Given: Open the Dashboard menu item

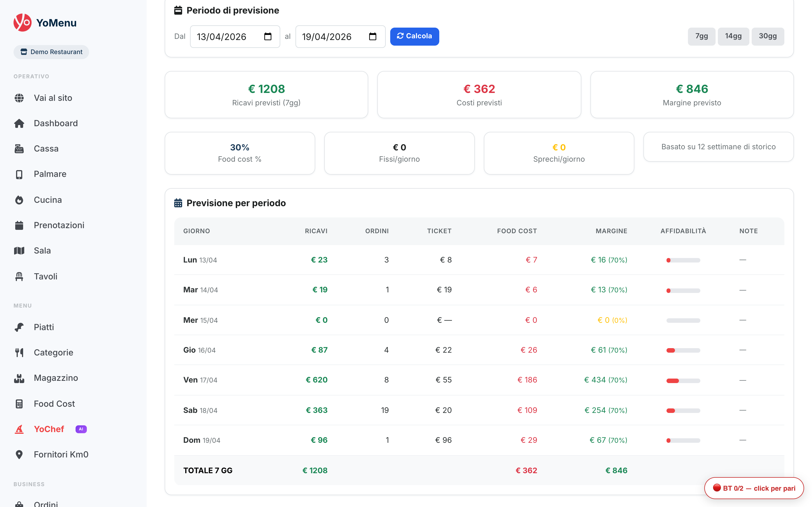Looking at the screenshot, I should (56, 123).
